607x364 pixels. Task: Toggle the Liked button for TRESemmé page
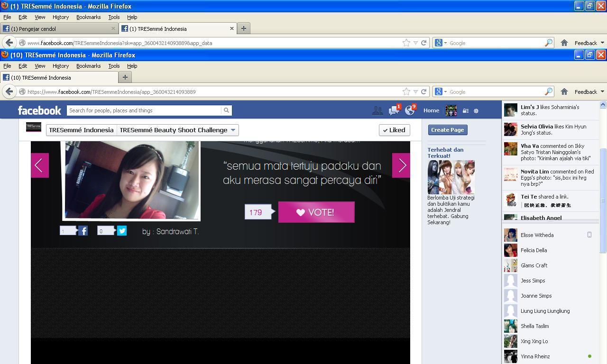pyautogui.click(x=394, y=130)
